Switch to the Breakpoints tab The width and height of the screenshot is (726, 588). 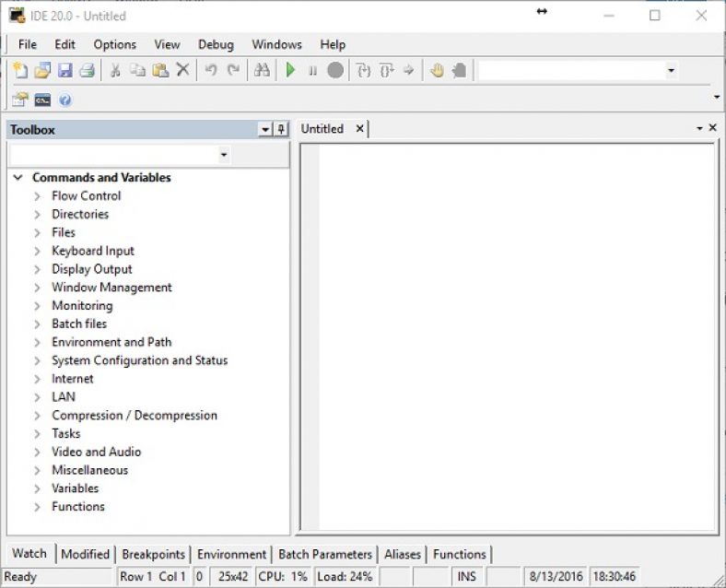[x=153, y=554]
